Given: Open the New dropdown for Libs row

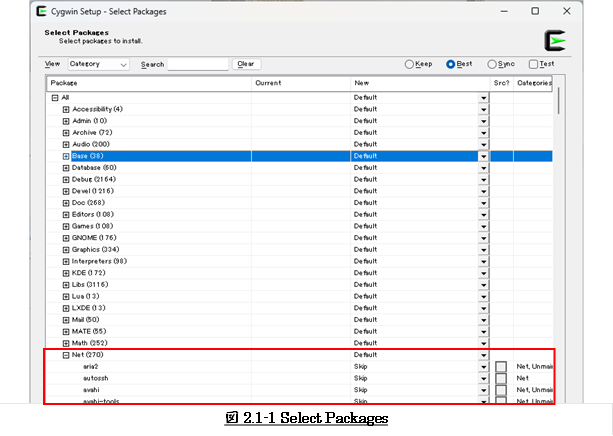Looking at the screenshot, I should click(x=484, y=285).
